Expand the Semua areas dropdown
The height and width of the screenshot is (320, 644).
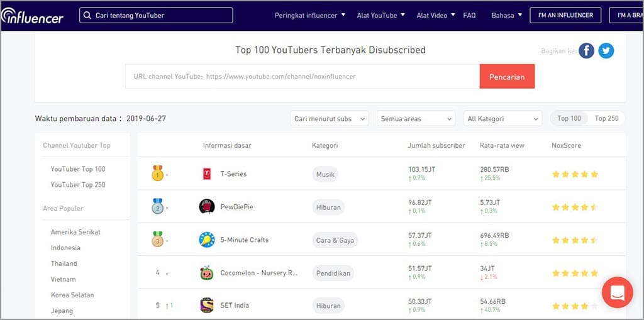coord(416,119)
